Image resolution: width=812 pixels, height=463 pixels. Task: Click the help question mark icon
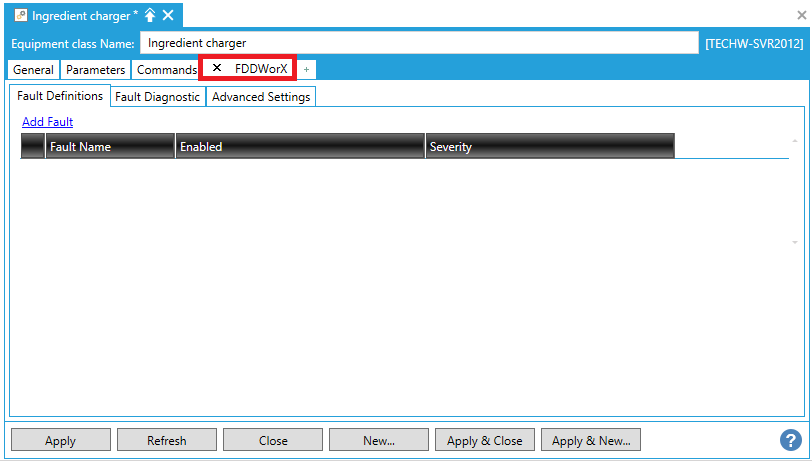790,440
